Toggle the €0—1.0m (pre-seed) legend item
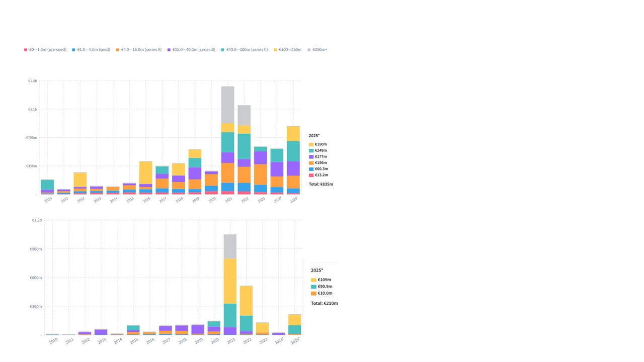Image resolution: width=644 pixels, height=362 pixels. click(45, 50)
